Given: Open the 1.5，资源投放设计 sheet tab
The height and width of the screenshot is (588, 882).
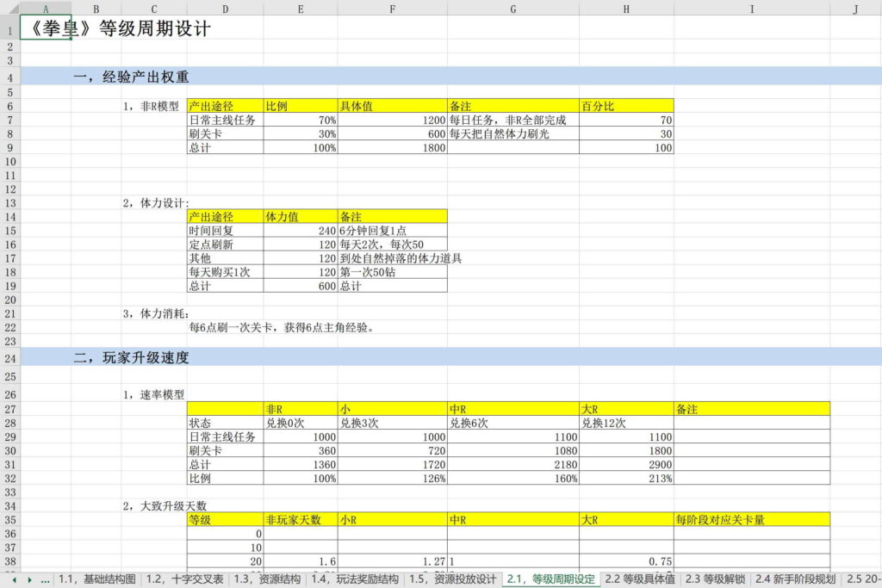Looking at the screenshot, I should (x=452, y=579).
